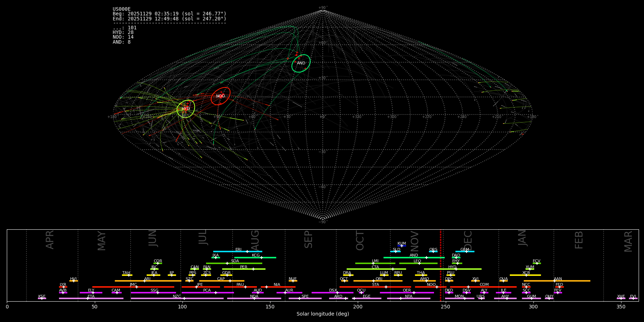Image resolution: width=644 pixels, height=322 pixels.
Task: Click the AUR shower label in timeline
Action: point(289,291)
